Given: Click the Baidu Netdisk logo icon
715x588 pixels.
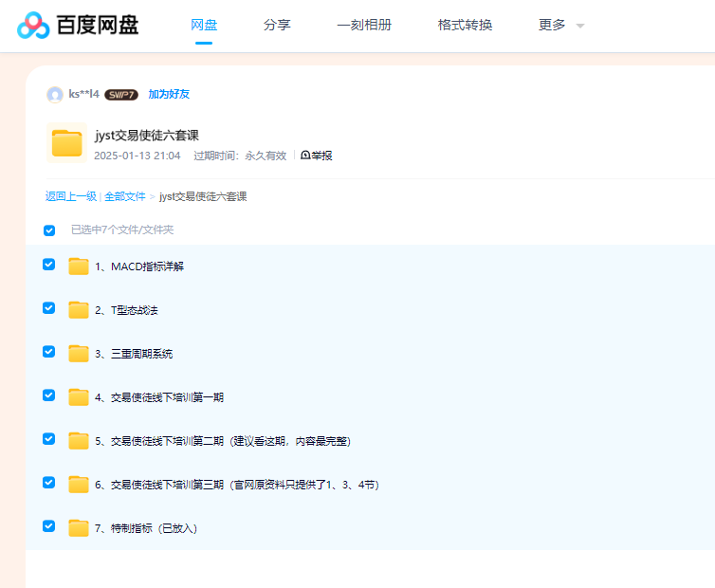Looking at the screenshot, I should [33, 25].
